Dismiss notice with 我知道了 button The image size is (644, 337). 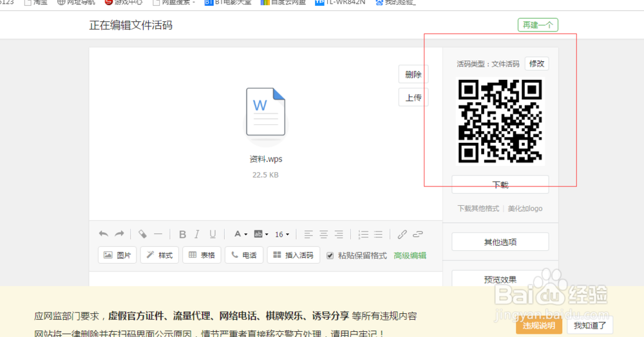click(590, 325)
